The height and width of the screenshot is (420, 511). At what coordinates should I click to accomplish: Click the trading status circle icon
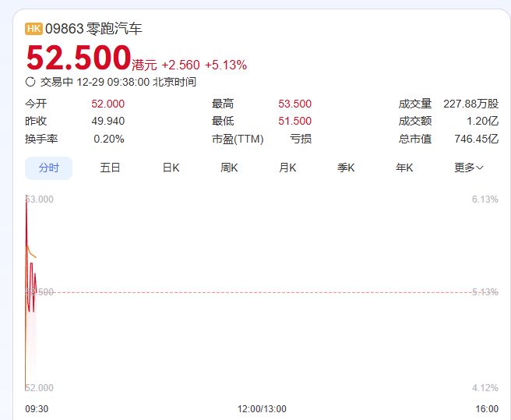click(x=30, y=82)
